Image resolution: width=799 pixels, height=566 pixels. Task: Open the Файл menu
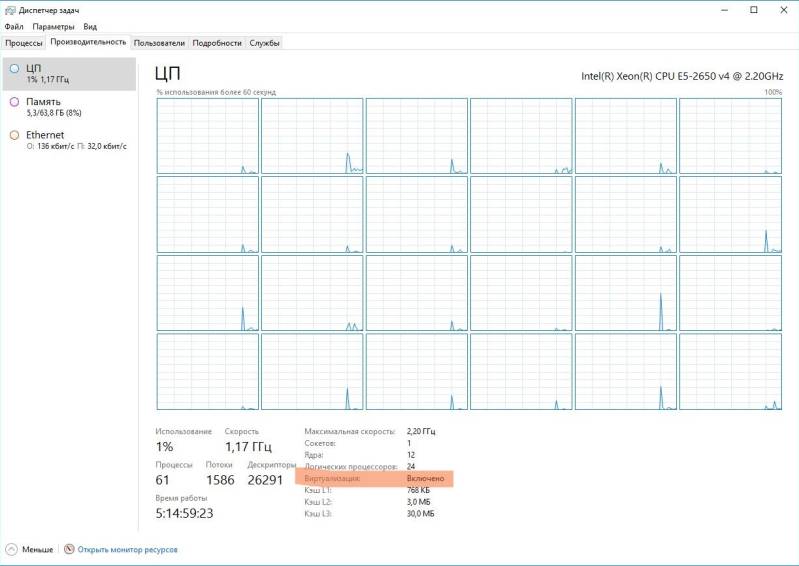coord(13,27)
